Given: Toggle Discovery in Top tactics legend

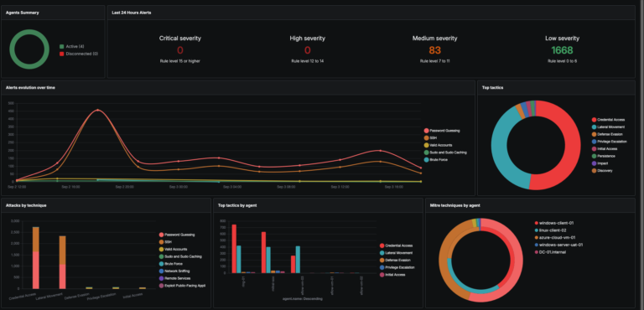Looking at the screenshot, I should tap(602, 170).
